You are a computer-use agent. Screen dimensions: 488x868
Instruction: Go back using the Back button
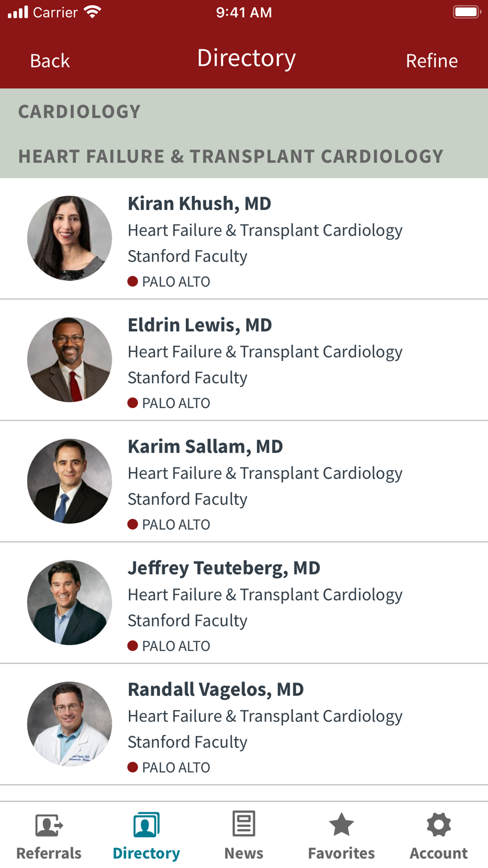[50, 61]
